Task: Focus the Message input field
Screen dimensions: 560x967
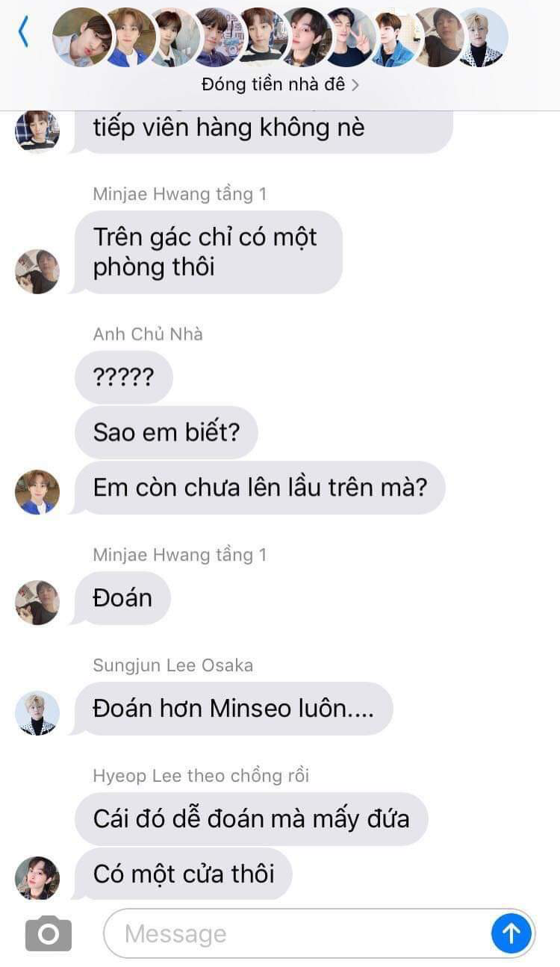Action: [296, 933]
